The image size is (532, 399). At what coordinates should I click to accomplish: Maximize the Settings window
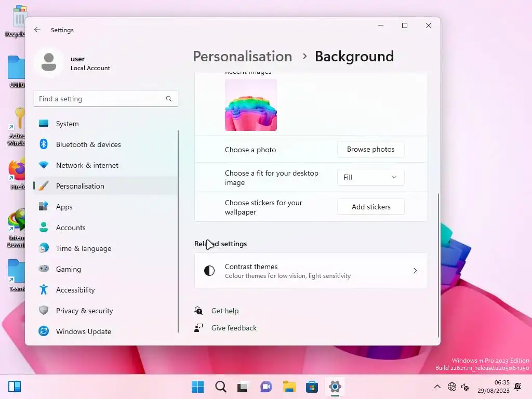point(404,25)
